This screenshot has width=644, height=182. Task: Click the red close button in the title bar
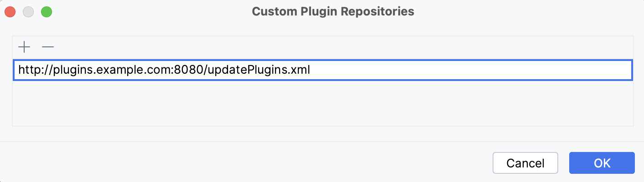(10, 12)
